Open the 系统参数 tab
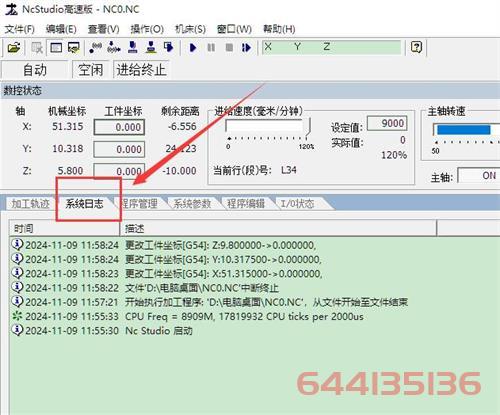This screenshot has height=415, width=500. tap(192, 203)
